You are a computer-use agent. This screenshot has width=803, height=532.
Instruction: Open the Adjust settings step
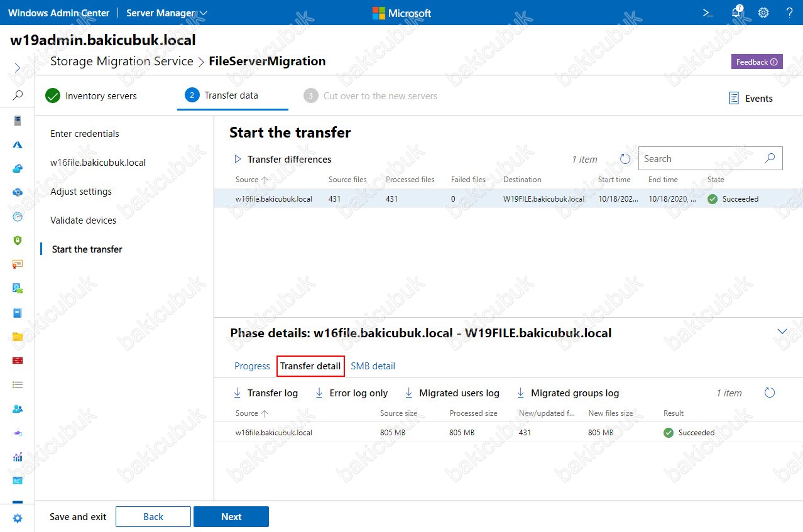81,192
